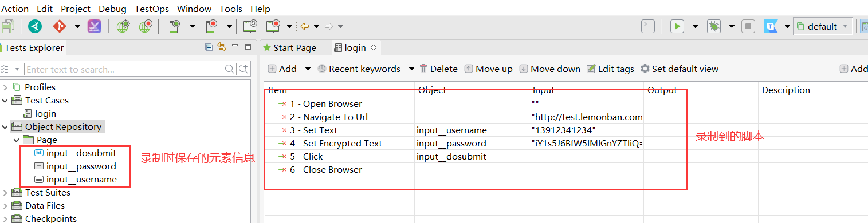
Task: Open the TestOps menu
Action: point(152,9)
